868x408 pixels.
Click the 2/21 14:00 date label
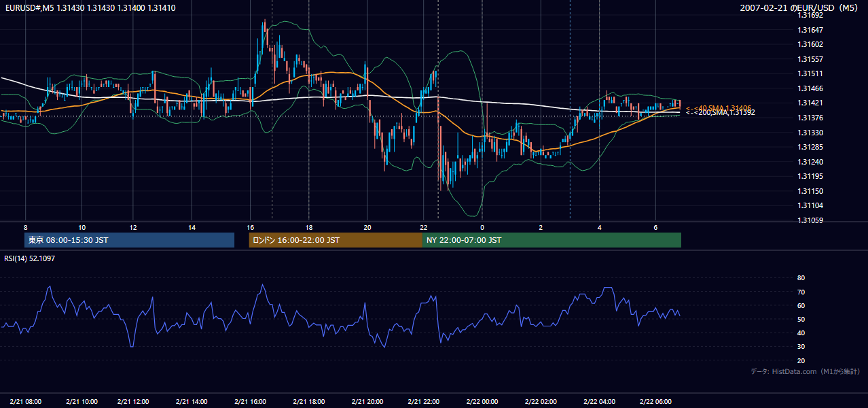pyautogui.click(x=192, y=401)
